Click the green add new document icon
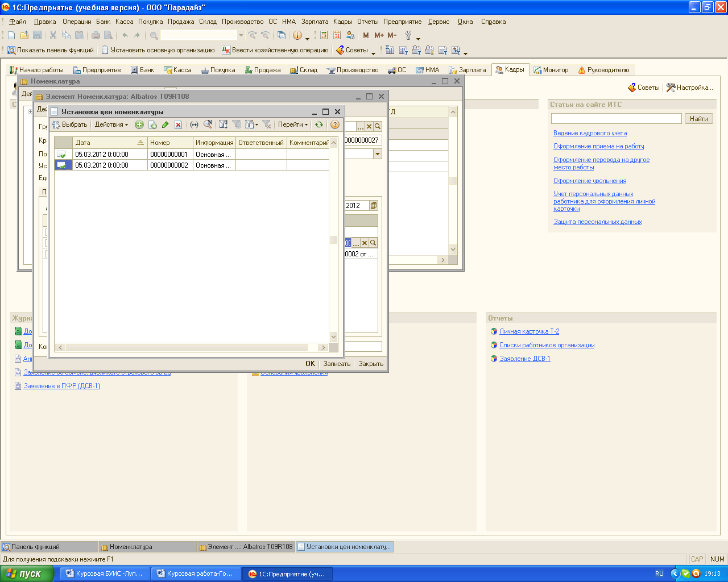The image size is (728, 582). [x=139, y=125]
